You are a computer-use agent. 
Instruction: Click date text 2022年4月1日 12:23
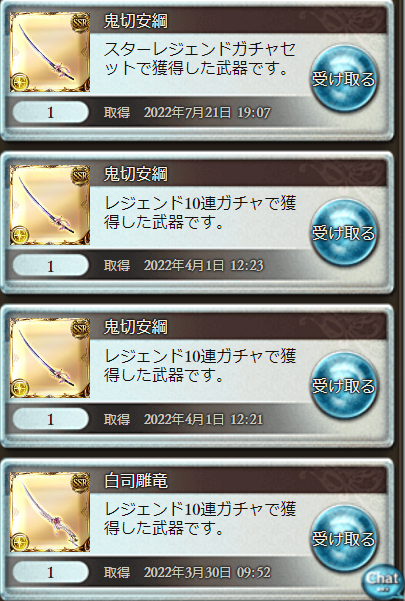[x=203, y=265]
